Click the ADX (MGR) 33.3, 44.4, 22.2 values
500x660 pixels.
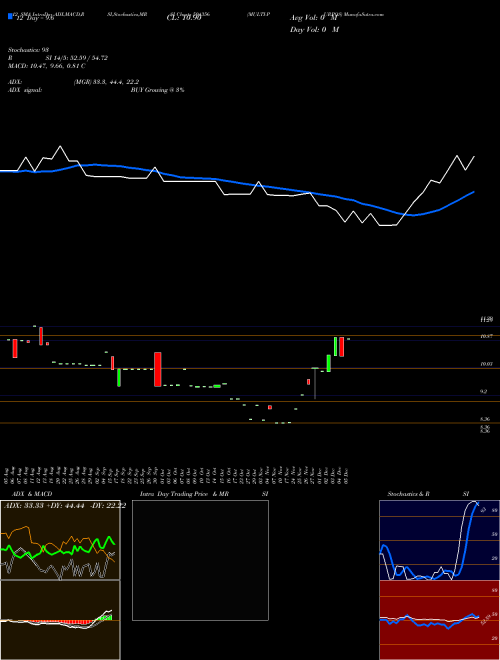pos(106,82)
